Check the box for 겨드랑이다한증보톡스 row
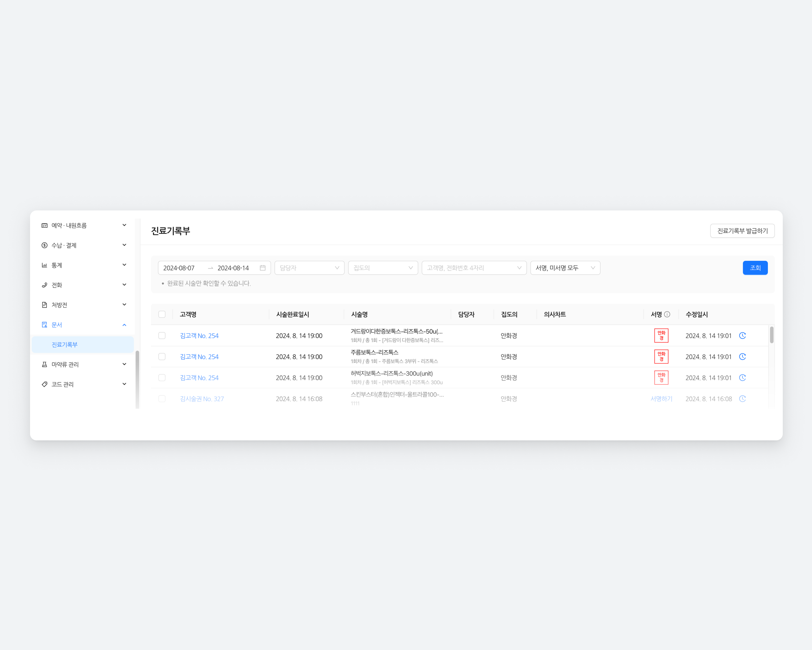This screenshot has height=650, width=812. click(162, 335)
